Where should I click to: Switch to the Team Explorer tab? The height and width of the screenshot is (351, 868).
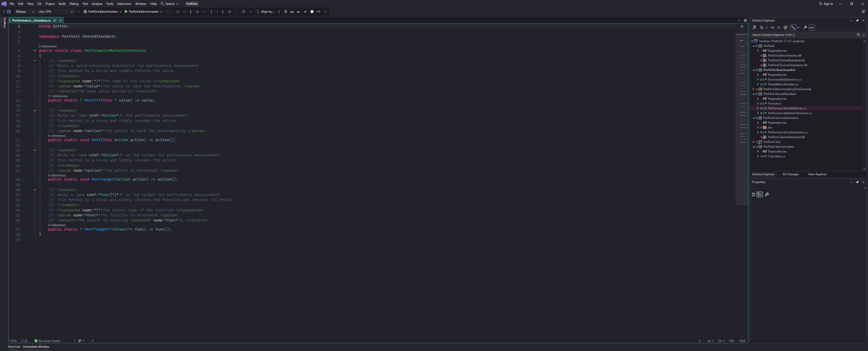[x=817, y=174]
